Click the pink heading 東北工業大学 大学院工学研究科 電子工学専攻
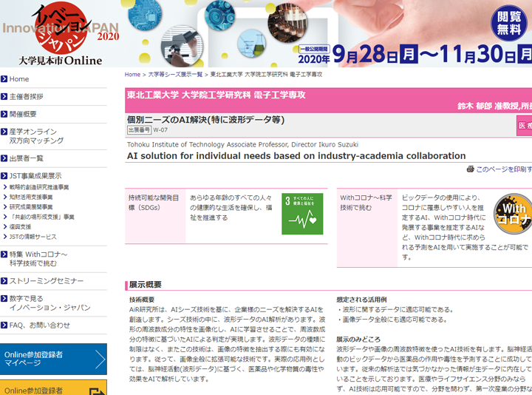The width and height of the screenshot is (532, 395). (x=216, y=95)
